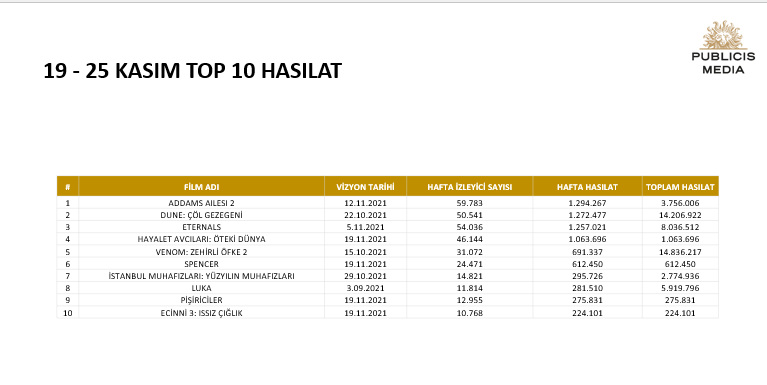767x385 pixels.
Task: Click the Publicis Media lion logo
Action: pos(723,47)
